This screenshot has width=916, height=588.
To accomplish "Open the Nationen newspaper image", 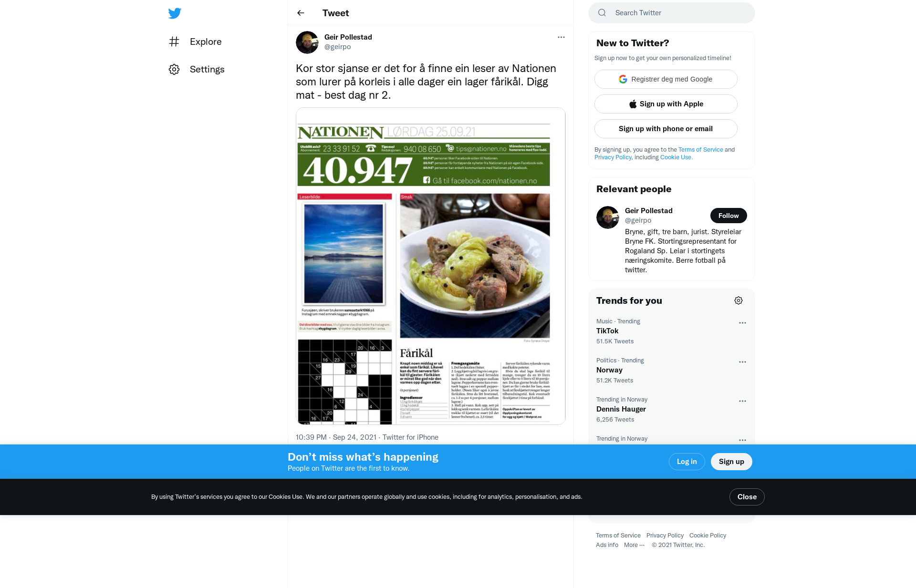I will (x=431, y=266).
